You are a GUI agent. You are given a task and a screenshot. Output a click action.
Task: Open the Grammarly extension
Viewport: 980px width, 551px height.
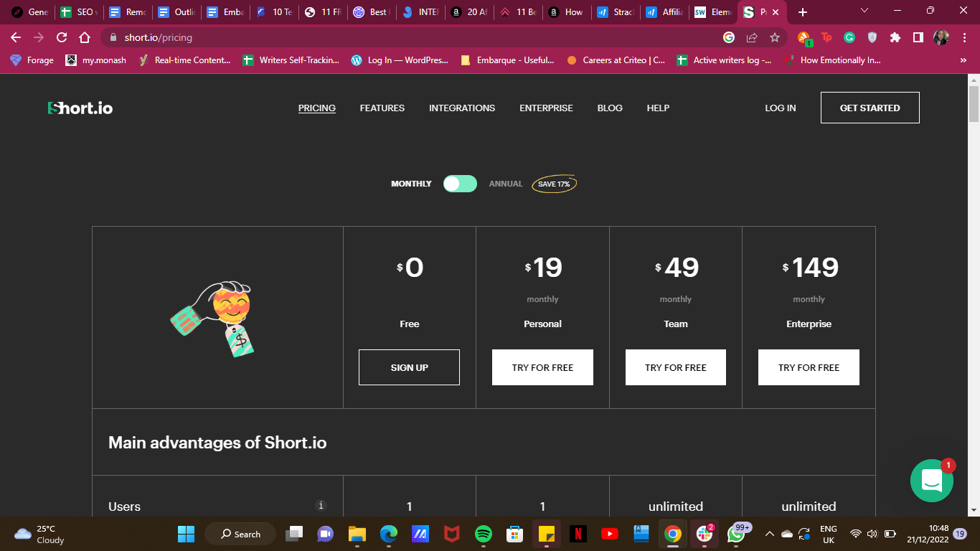point(849,37)
